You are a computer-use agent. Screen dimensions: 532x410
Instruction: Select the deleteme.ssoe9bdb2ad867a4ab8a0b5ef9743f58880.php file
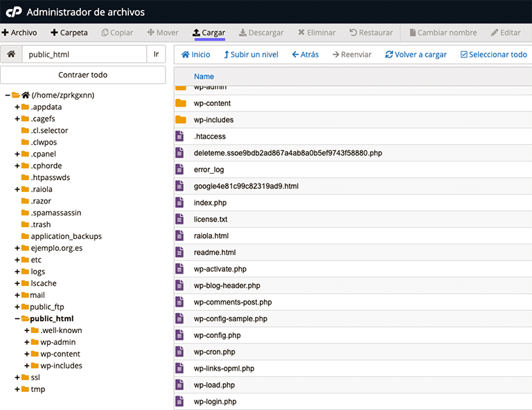tap(288, 153)
